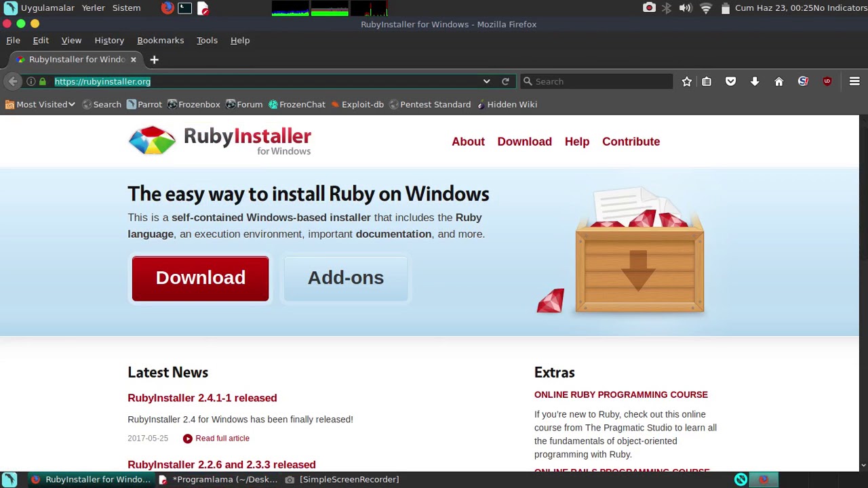868x488 pixels.
Task: Click the S! extension icon
Action: point(803,81)
